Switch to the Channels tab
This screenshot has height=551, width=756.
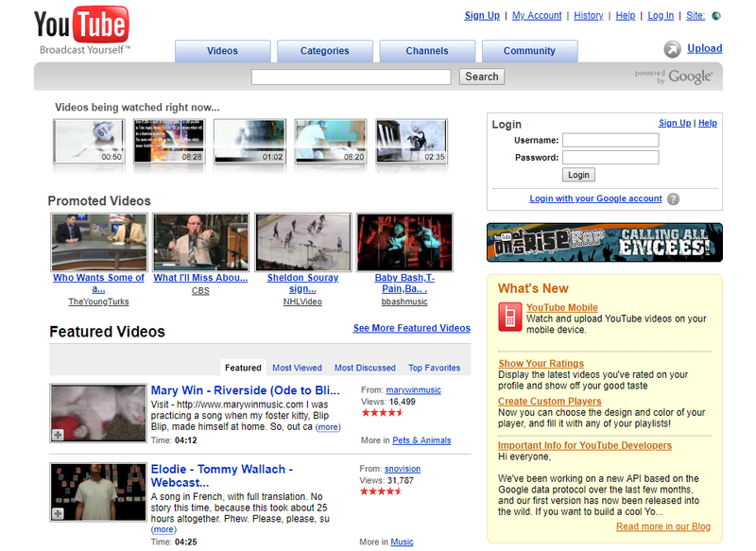[427, 51]
